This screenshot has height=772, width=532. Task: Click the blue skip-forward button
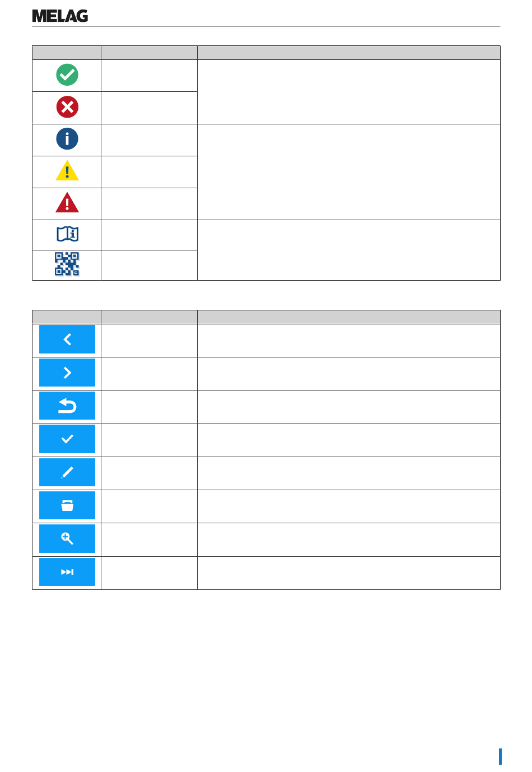click(67, 572)
